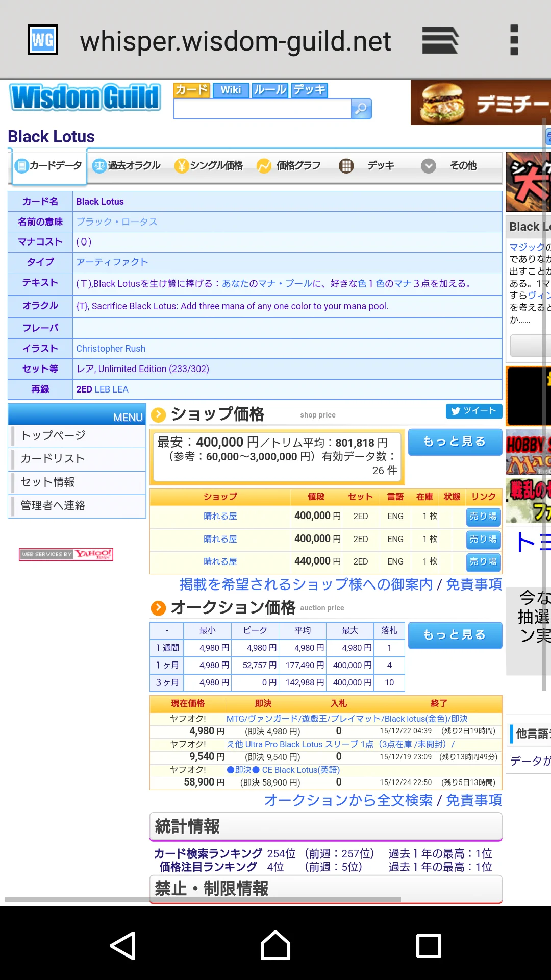The width and height of the screenshot is (551, 980).
Task: Click the マジック link in sidebar description
Action: (528, 247)
